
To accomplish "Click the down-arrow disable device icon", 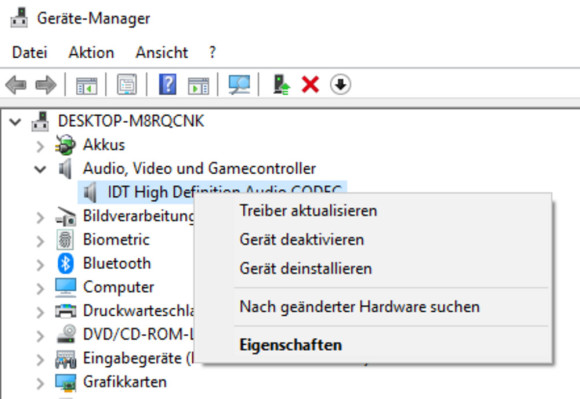I will click(340, 84).
